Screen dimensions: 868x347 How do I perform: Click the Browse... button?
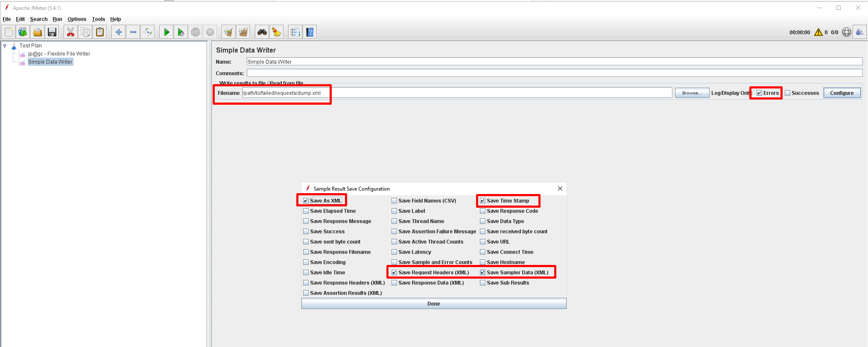click(692, 93)
